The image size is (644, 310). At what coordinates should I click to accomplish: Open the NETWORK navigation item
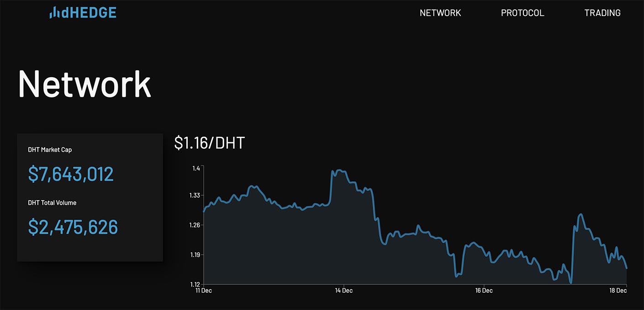pos(440,13)
